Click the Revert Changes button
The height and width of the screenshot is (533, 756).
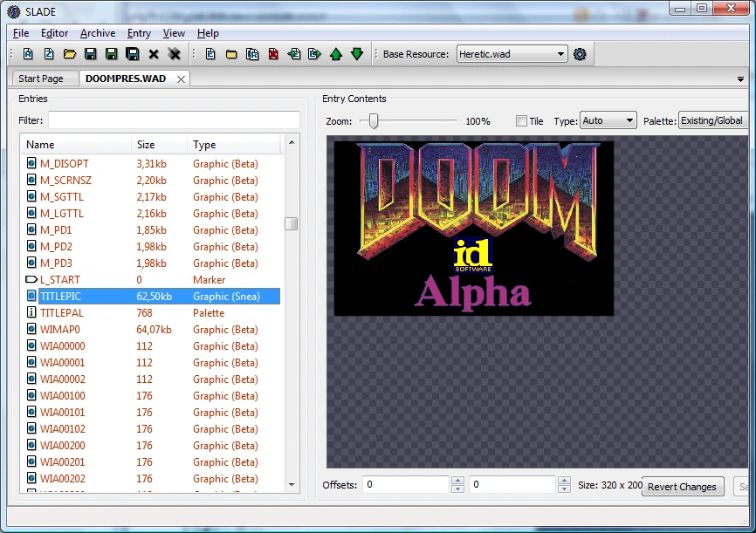[x=682, y=486]
